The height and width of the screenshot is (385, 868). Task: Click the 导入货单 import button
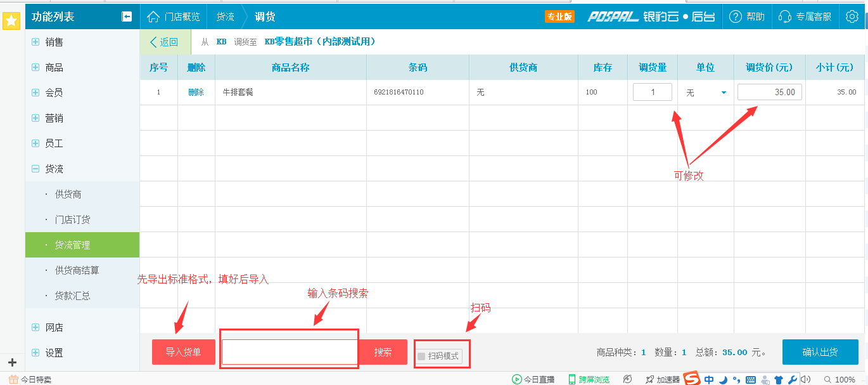pyautogui.click(x=184, y=352)
